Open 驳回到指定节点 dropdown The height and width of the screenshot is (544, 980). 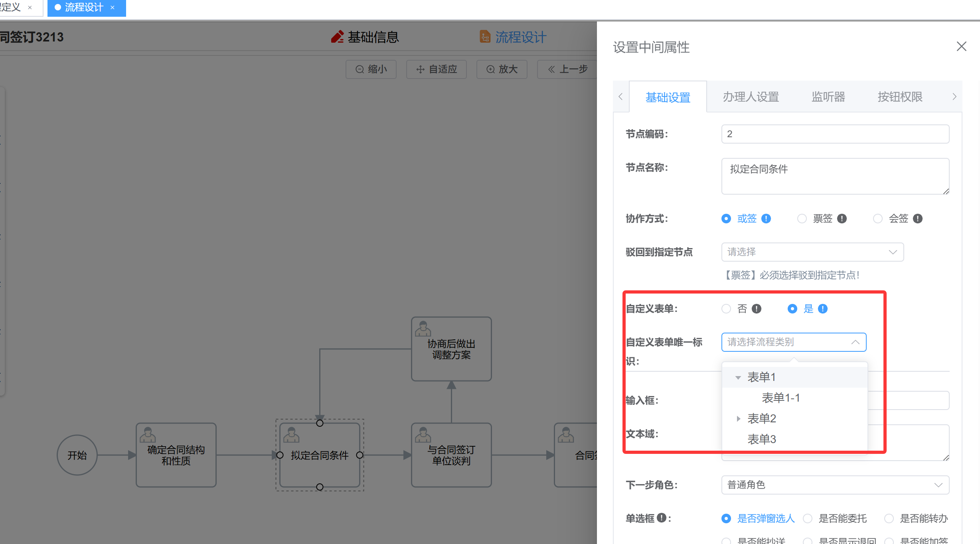click(812, 252)
